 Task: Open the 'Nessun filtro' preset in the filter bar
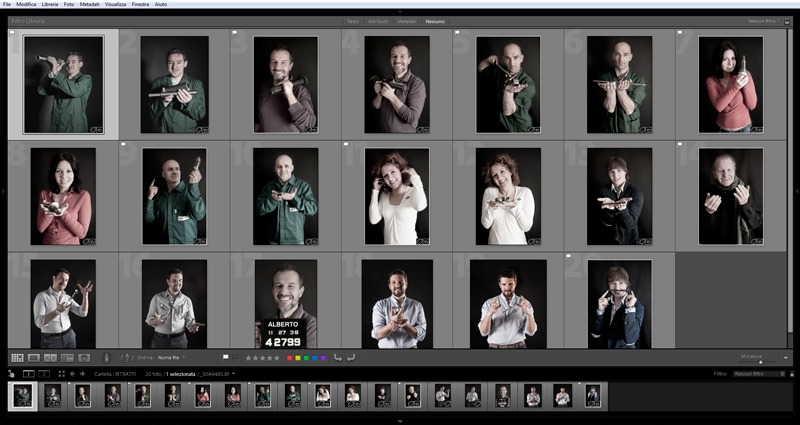click(764, 21)
